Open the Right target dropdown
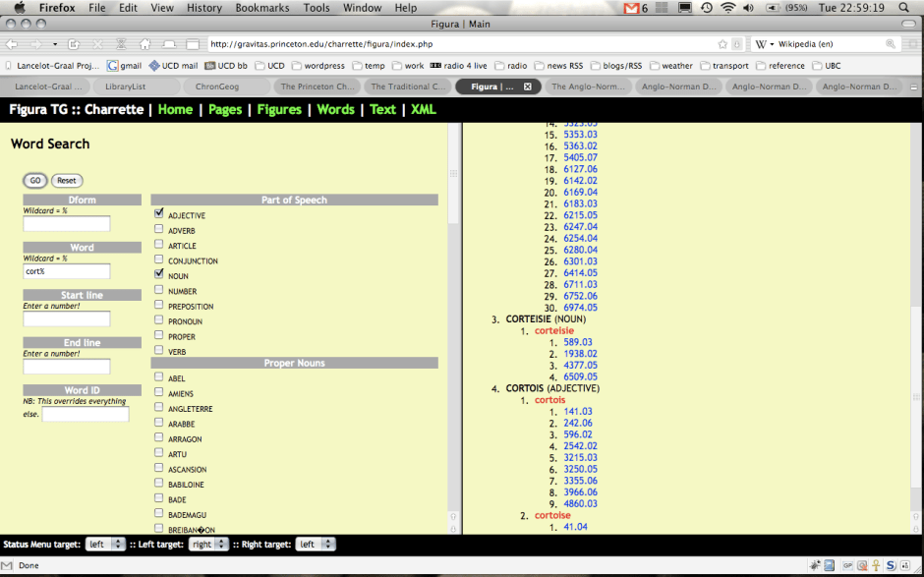924x577 pixels. pos(316,544)
